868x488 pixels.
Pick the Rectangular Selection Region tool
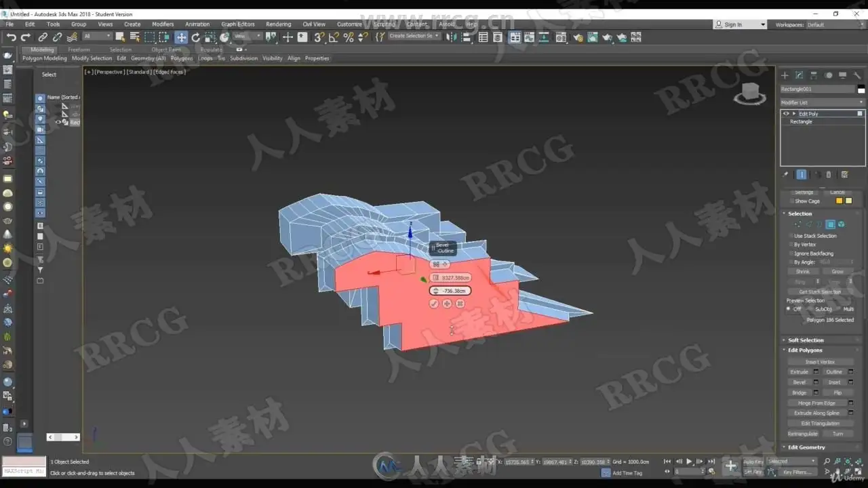150,37
